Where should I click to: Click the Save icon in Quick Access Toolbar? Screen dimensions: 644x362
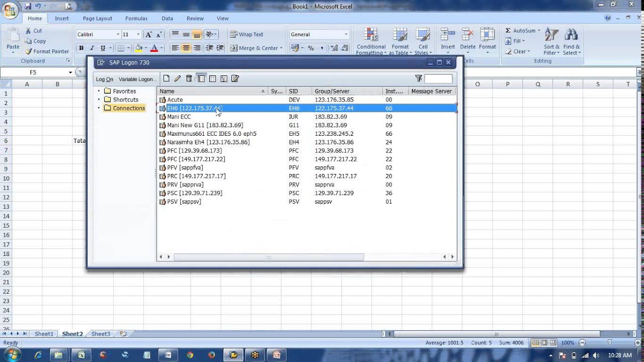tap(28, 6)
